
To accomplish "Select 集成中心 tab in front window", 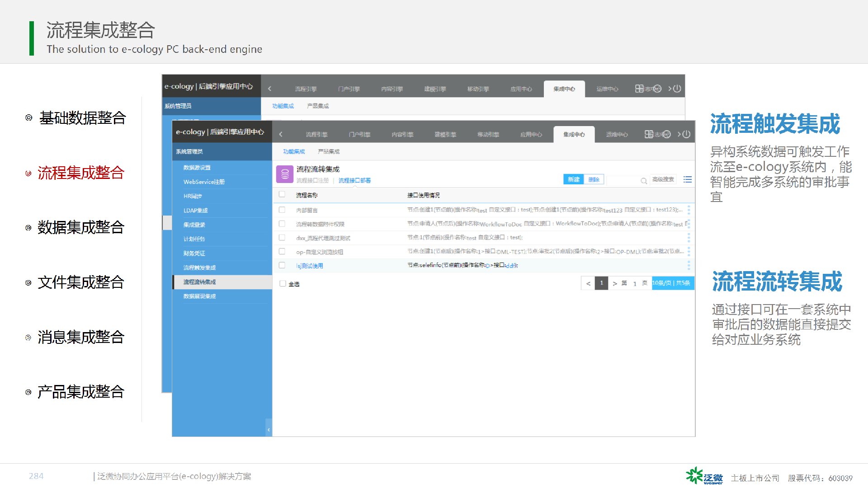I will click(574, 135).
